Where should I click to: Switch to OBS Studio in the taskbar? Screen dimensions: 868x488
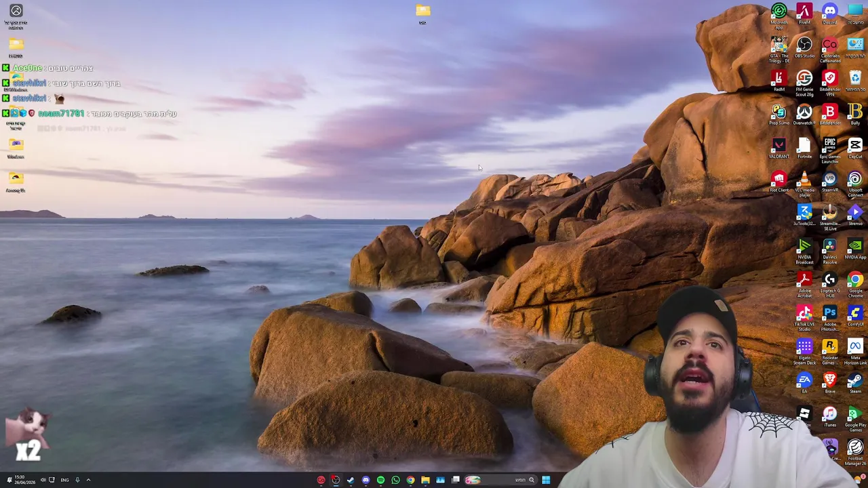pyautogui.click(x=336, y=480)
